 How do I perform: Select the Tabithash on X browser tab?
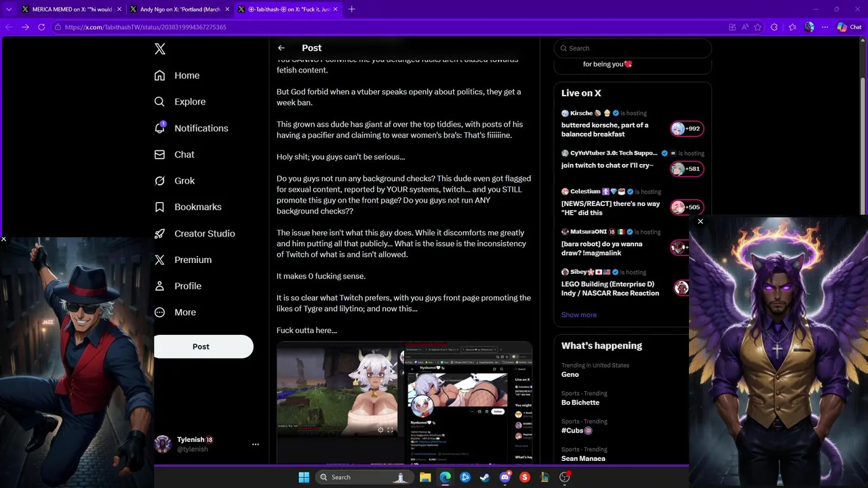click(x=289, y=9)
